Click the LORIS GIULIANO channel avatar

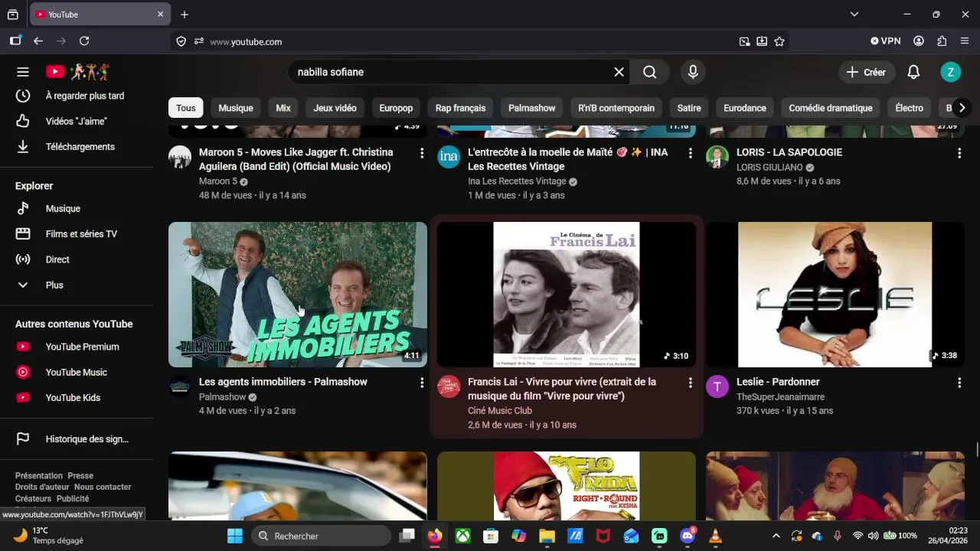717,157
